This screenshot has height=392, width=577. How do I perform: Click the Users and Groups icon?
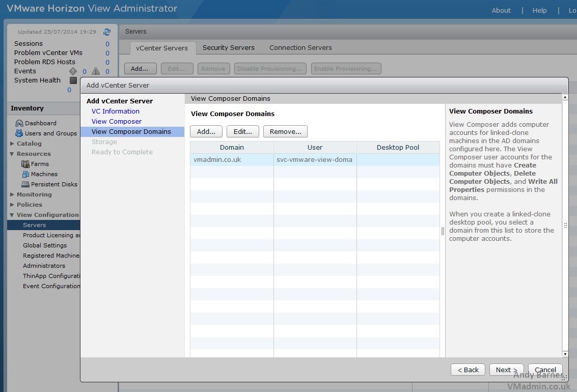coord(19,133)
